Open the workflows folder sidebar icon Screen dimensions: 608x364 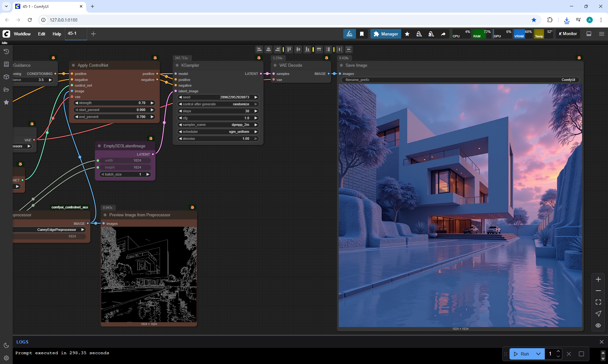pos(6,89)
